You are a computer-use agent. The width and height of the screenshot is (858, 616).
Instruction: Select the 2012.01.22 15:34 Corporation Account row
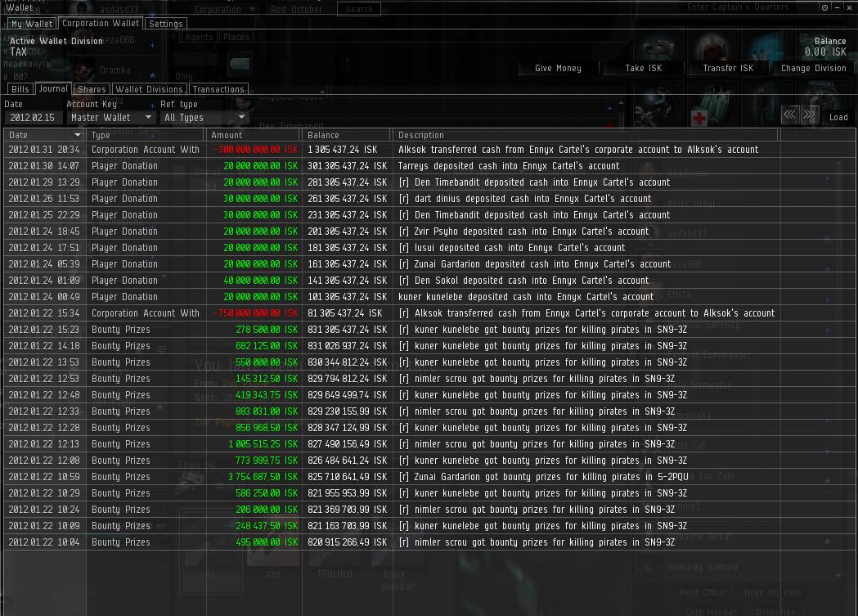coord(429,313)
